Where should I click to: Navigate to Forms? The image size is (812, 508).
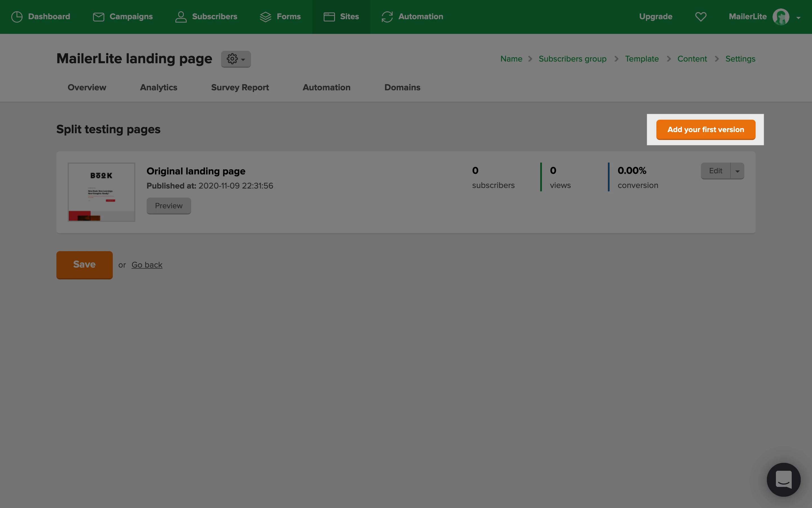point(280,16)
